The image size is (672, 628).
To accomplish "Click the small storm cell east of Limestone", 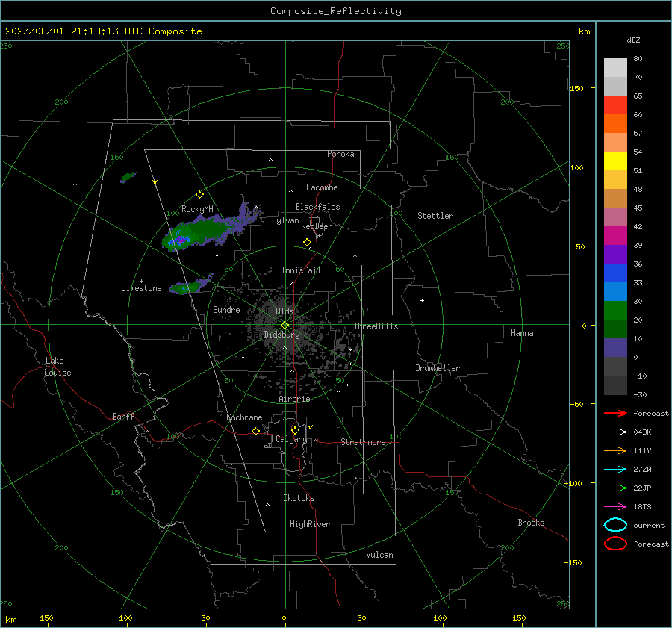I will pos(190,285).
